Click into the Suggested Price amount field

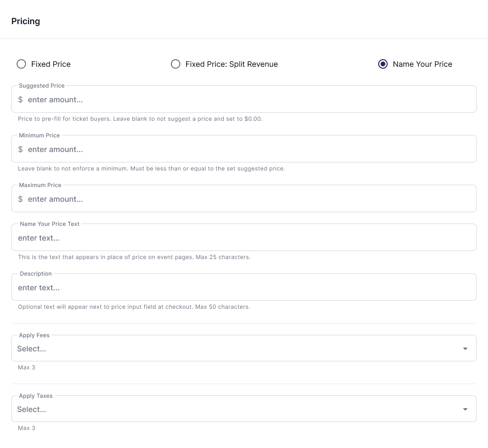tap(244, 99)
